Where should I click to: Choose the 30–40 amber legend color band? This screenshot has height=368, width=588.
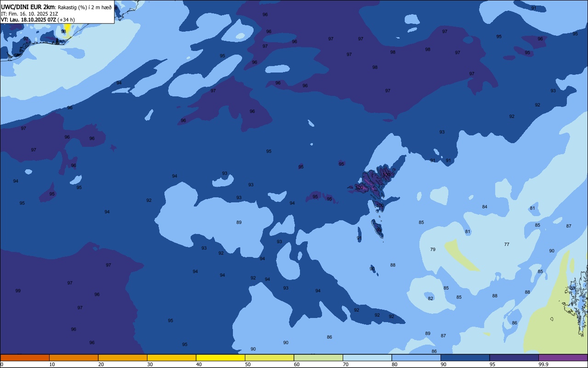click(x=171, y=357)
